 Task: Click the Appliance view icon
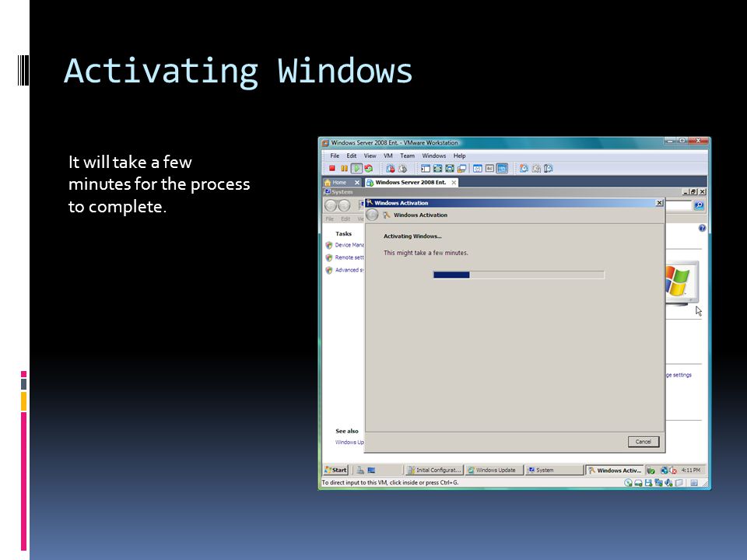point(489,168)
